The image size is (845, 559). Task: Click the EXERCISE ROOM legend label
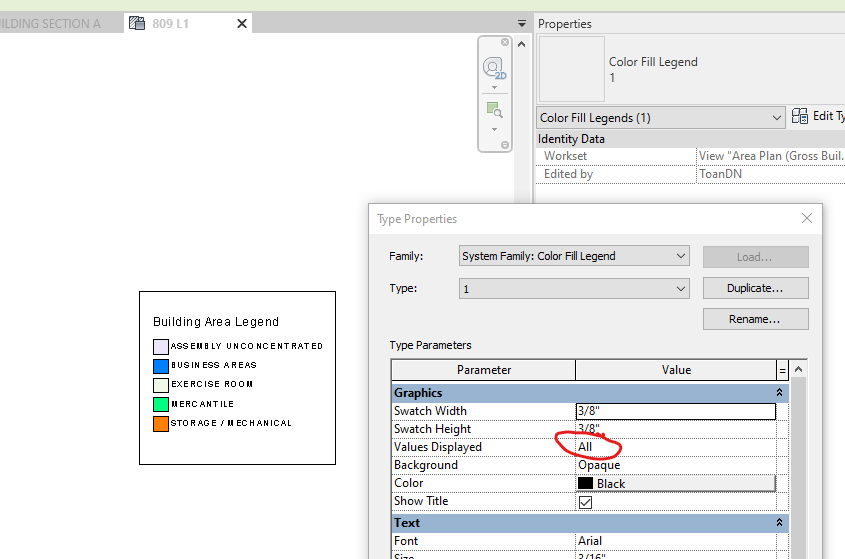pos(212,384)
